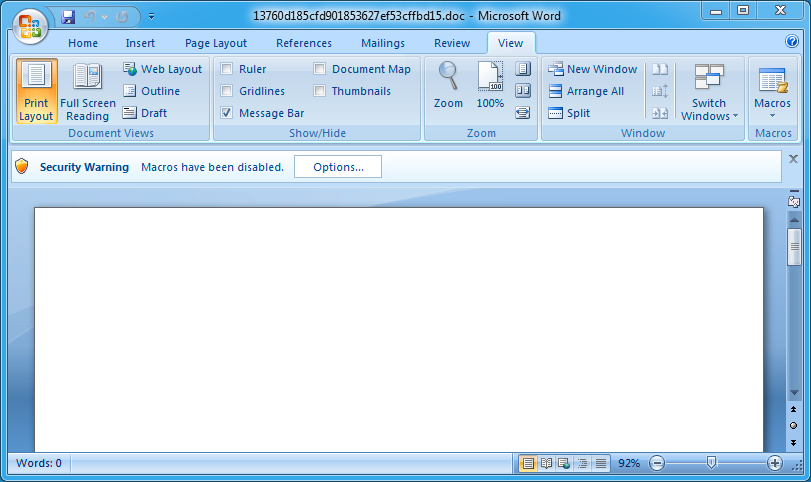Click Arrange All windows

click(586, 91)
